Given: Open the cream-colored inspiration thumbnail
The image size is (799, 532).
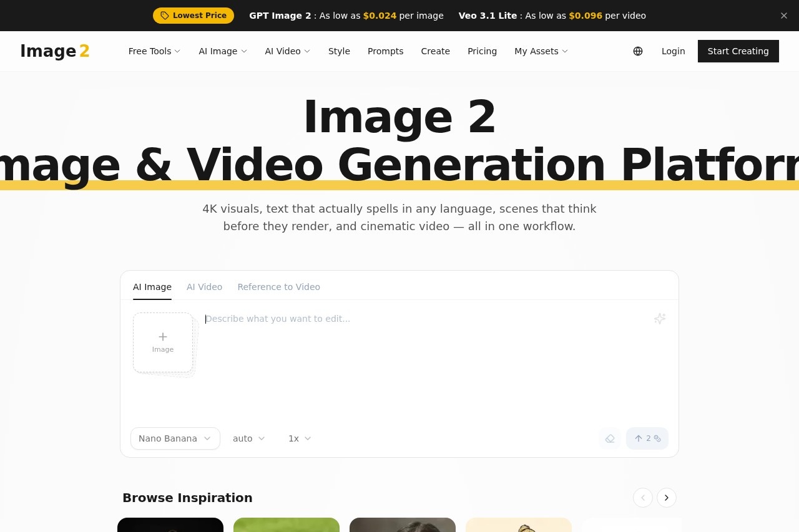Looking at the screenshot, I should click(519, 525).
